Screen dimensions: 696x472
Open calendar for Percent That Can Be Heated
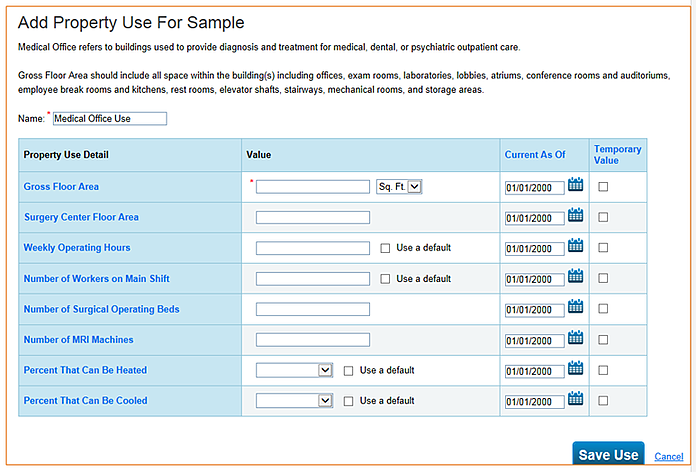click(x=576, y=368)
